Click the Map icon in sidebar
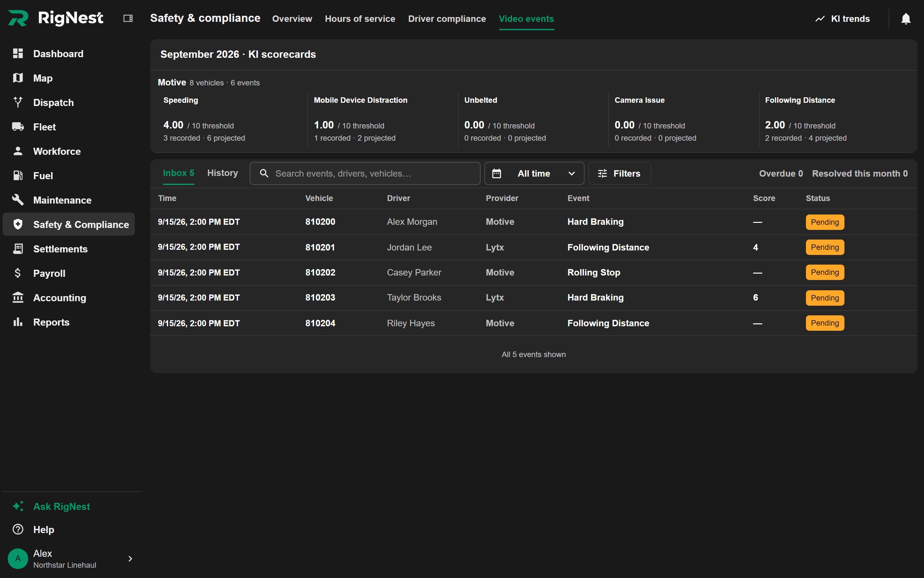This screenshot has height=578, width=924. (18, 78)
